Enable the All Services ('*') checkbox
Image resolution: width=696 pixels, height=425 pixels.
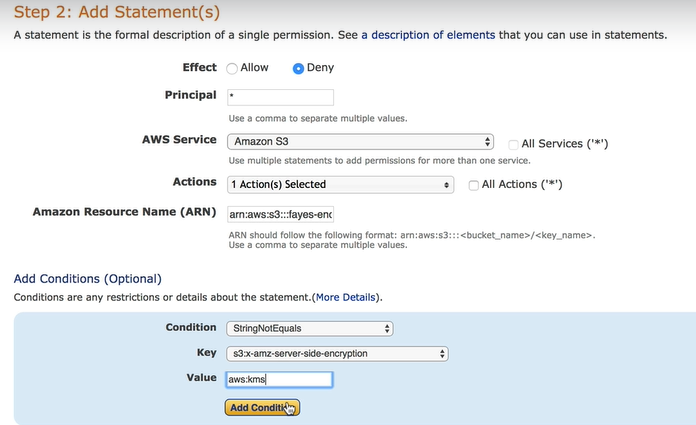click(513, 144)
